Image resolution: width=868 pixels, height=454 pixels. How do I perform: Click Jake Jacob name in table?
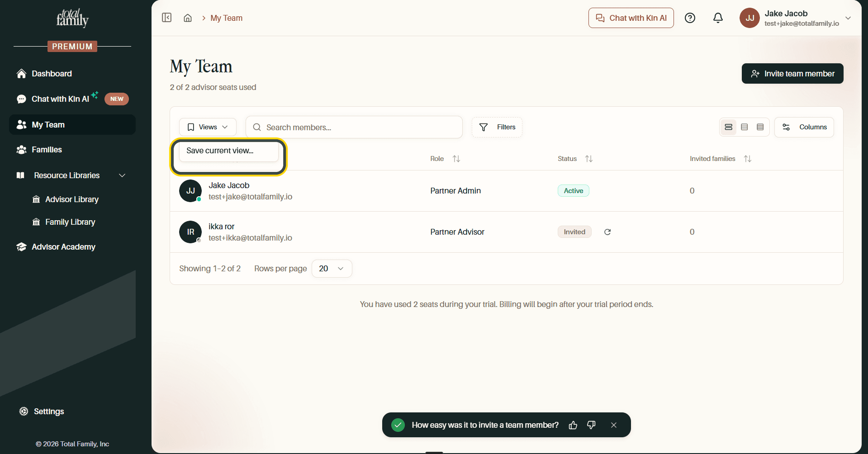[x=229, y=185]
